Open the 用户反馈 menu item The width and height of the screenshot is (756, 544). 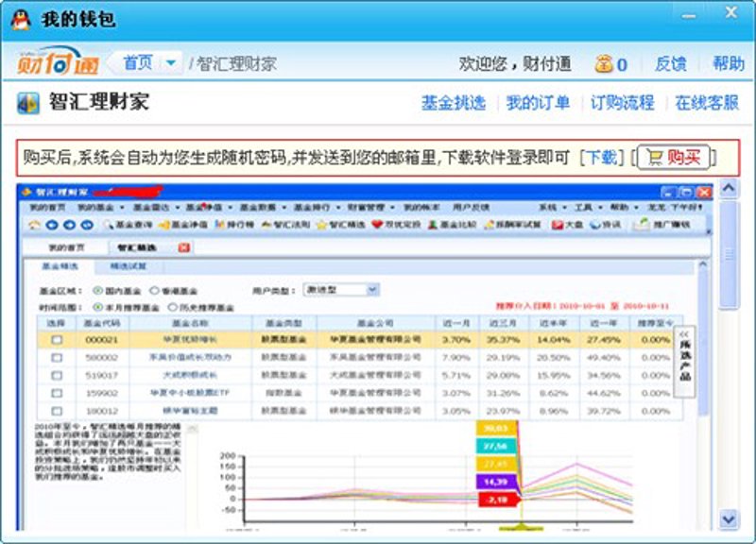471,207
